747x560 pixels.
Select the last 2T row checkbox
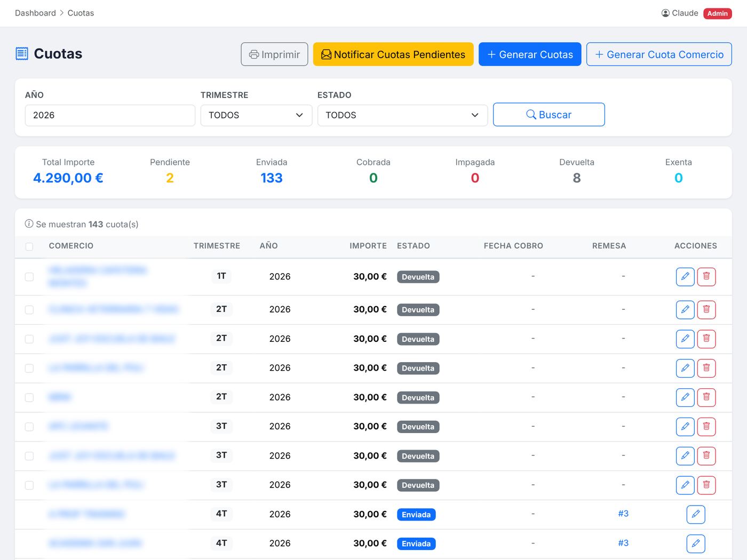click(x=29, y=398)
